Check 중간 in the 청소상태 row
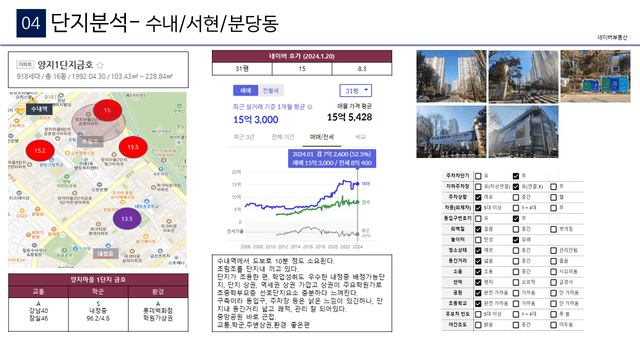Screen dimensions: 640x360 coord(516,250)
